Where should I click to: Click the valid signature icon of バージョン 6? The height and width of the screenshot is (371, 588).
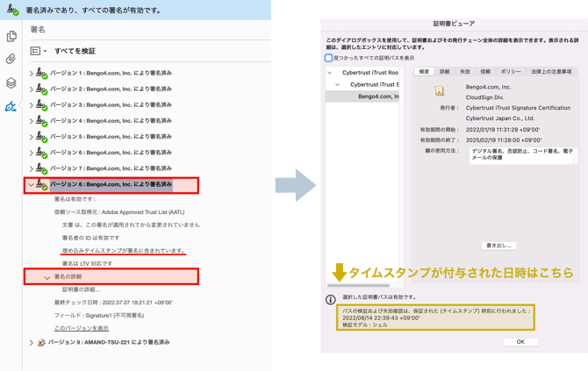[x=41, y=153]
